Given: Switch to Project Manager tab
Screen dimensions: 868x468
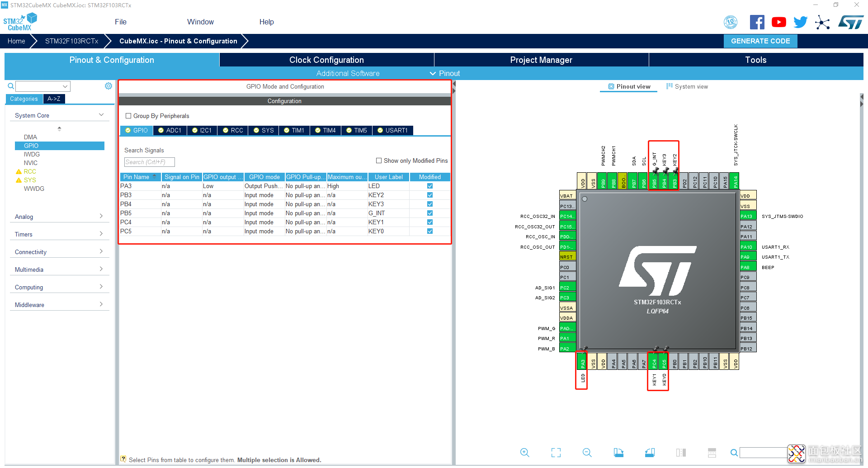Looking at the screenshot, I should click(x=541, y=60).
